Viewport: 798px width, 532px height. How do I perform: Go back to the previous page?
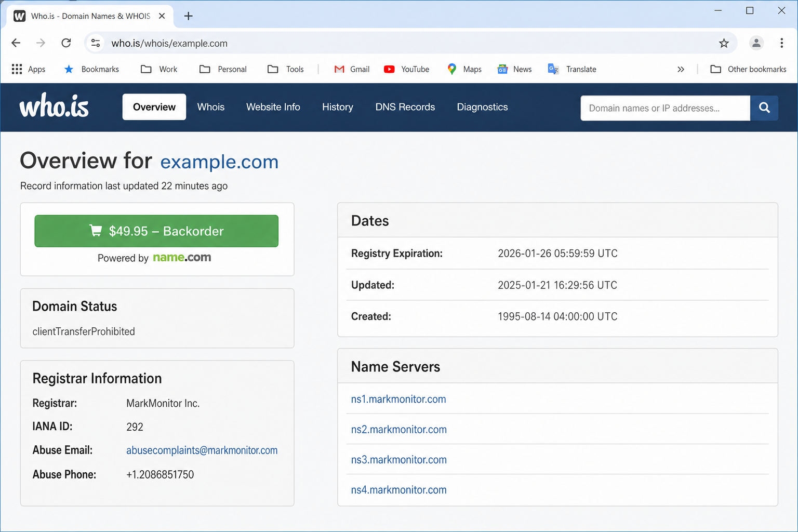click(16, 43)
